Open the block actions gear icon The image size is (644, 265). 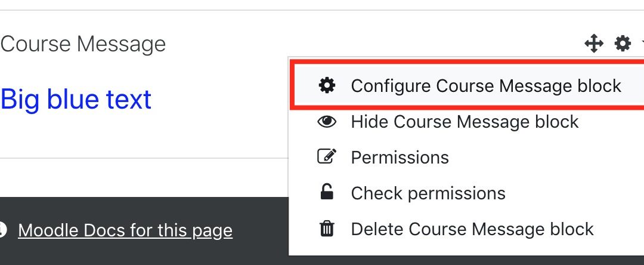(x=623, y=43)
